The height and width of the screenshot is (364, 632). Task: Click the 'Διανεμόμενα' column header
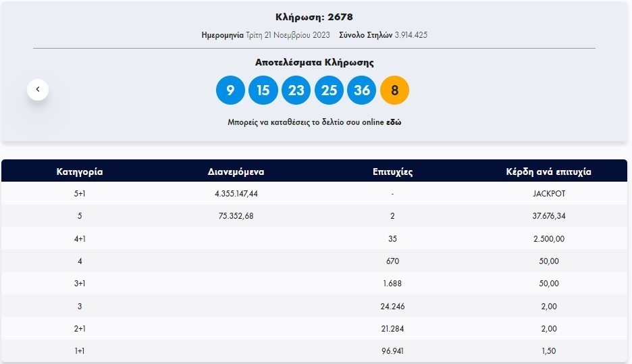tap(236, 172)
